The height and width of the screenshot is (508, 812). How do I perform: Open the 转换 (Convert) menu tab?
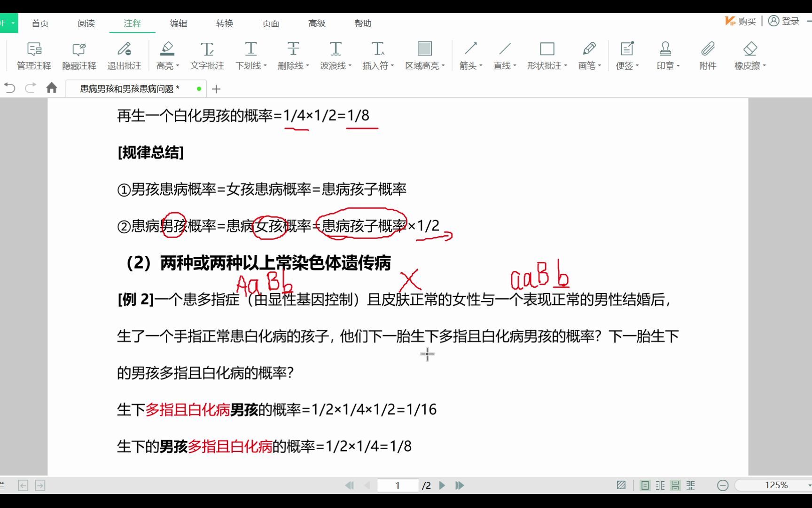pyautogui.click(x=225, y=23)
